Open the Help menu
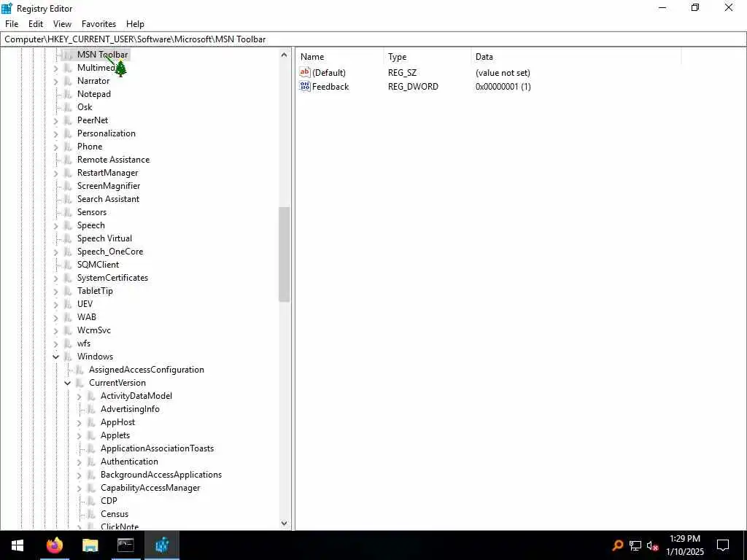747x560 pixels. [135, 24]
